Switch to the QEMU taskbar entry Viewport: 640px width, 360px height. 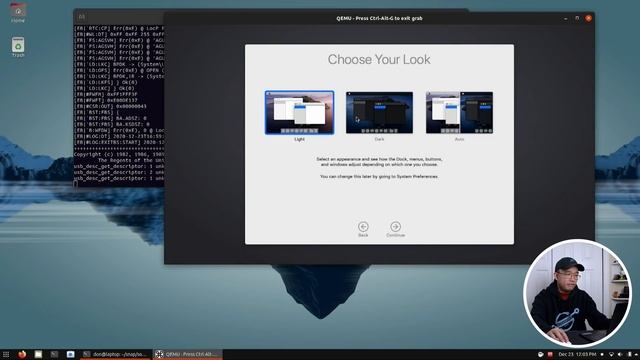point(188,354)
